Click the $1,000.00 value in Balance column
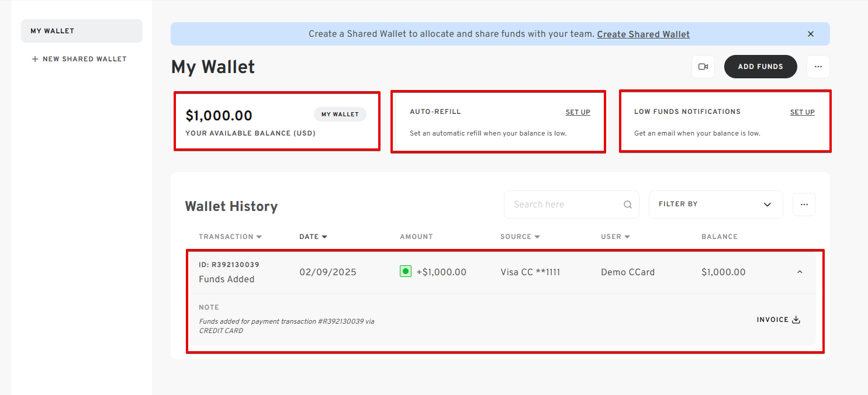 click(724, 272)
